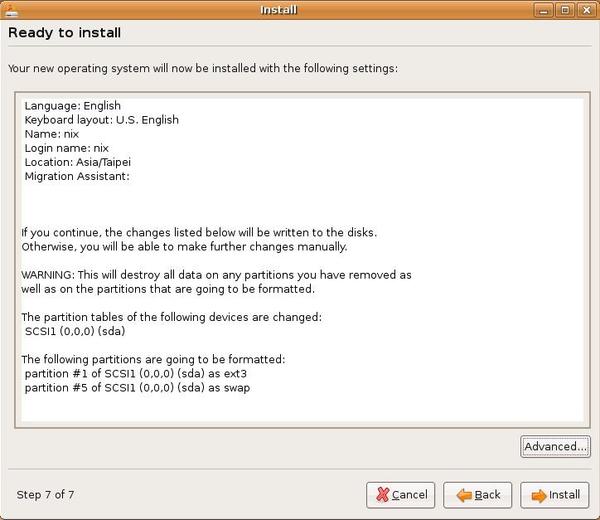Click 'SCSI1 (0,0,0) (sda)' device entry

coord(75,331)
